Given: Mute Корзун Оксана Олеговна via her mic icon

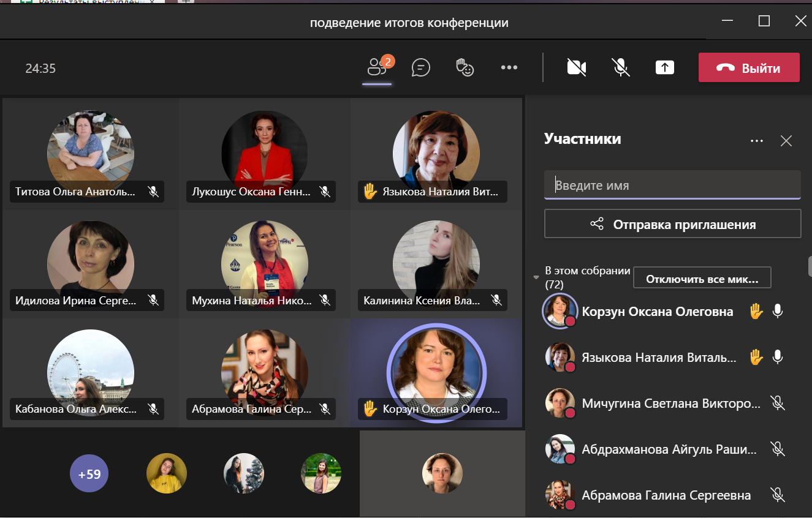Looking at the screenshot, I should point(777,311).
